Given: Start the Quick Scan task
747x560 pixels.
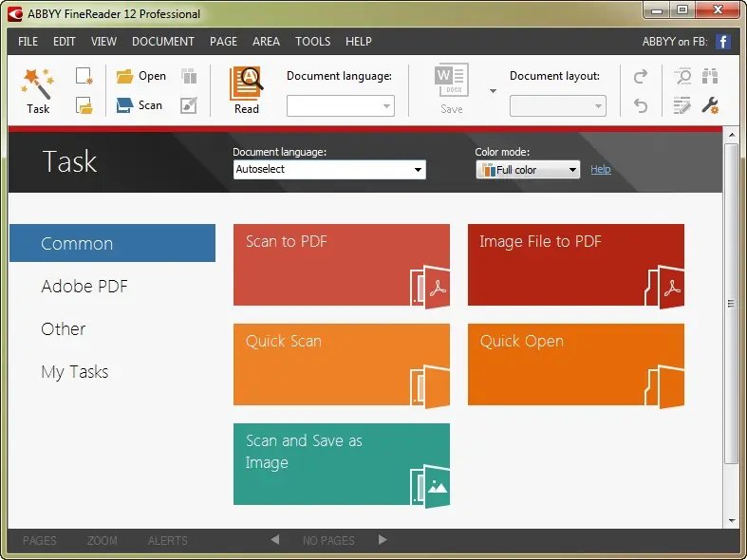Looking at the screenshot, I should point(342,364).
